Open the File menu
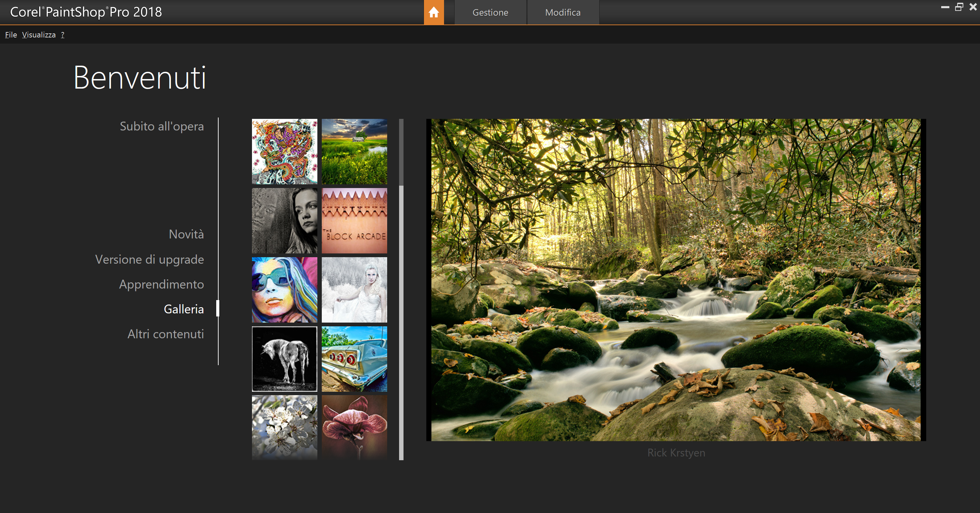Screen dimensions: 980x513 point(11,35)
